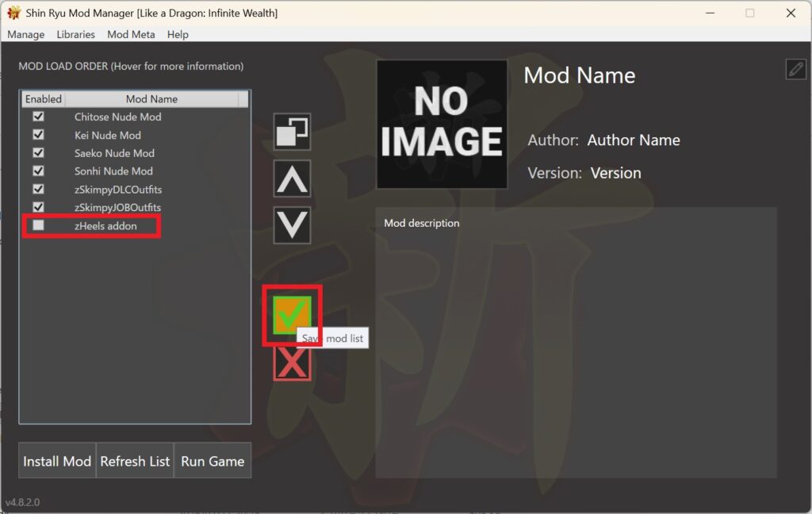Open the Manage menu
Viewport: 812px width, 514px height.
tap(26, 35)
